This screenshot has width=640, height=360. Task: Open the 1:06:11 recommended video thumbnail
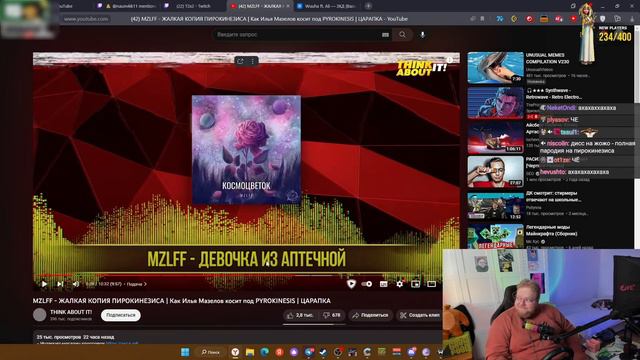[495, 137]
